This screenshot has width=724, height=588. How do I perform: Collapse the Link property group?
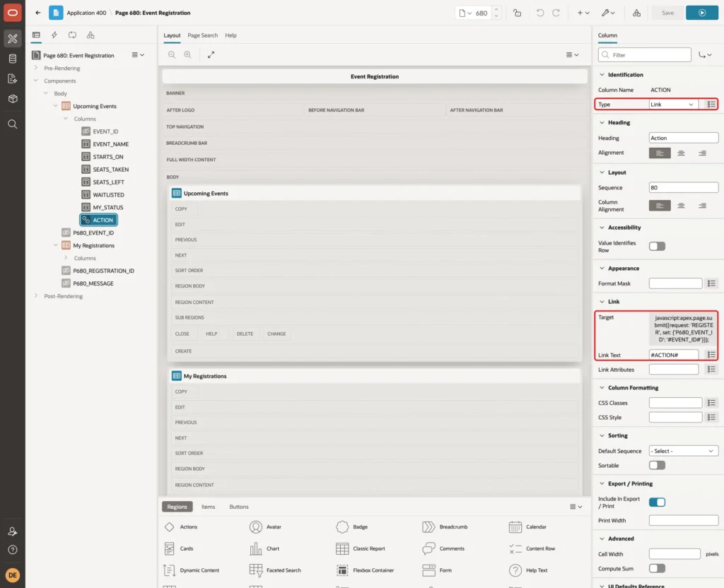[602, 301]
